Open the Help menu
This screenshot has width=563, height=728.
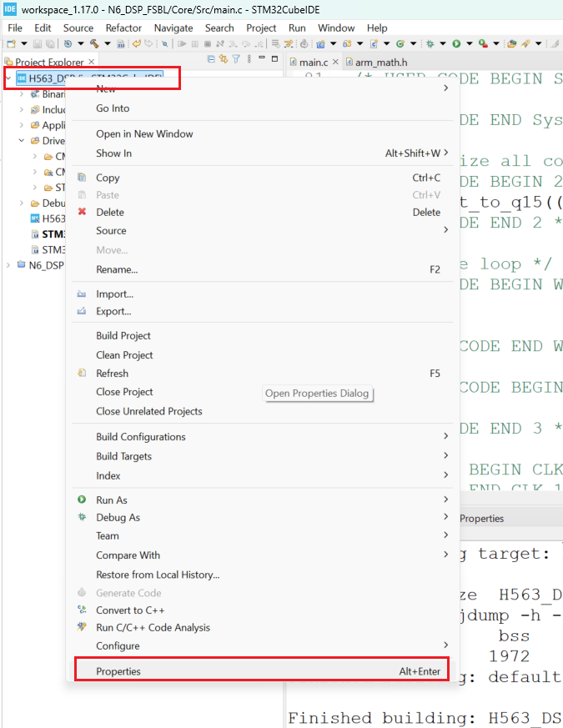377,28
